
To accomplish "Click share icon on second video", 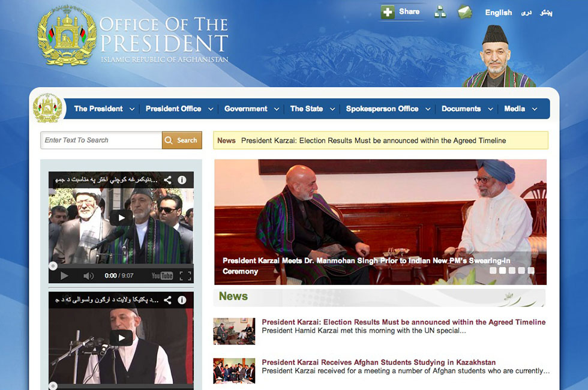I will coord(168,300).
